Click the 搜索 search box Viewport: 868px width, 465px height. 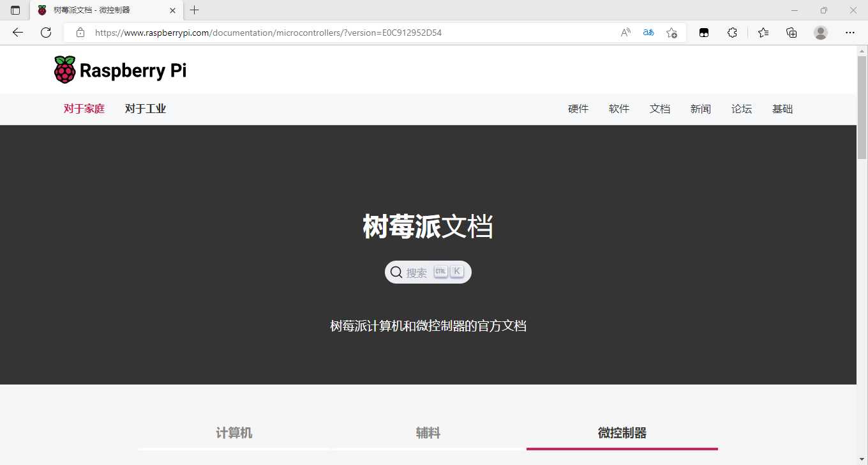[x=428, y=272]
